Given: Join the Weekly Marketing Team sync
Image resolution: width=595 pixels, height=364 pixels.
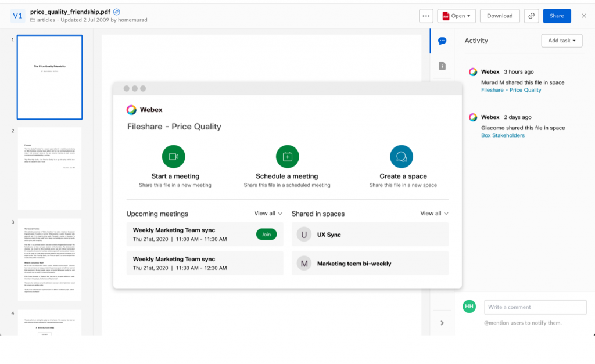Looking at the screenshot, I should tap(267, 233).
